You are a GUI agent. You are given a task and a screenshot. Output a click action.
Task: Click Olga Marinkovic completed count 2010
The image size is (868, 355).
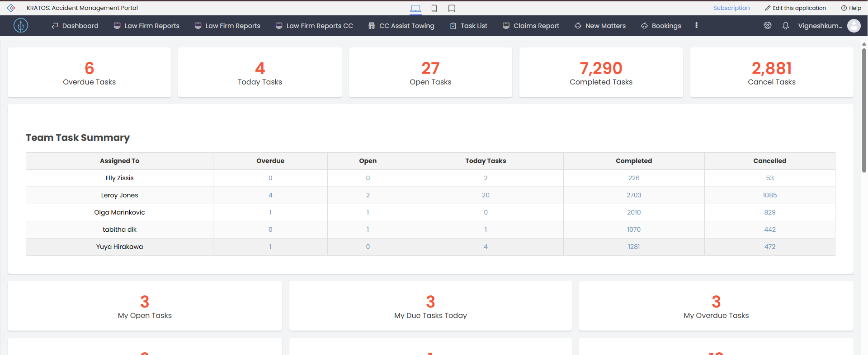[x=634, y=212]
